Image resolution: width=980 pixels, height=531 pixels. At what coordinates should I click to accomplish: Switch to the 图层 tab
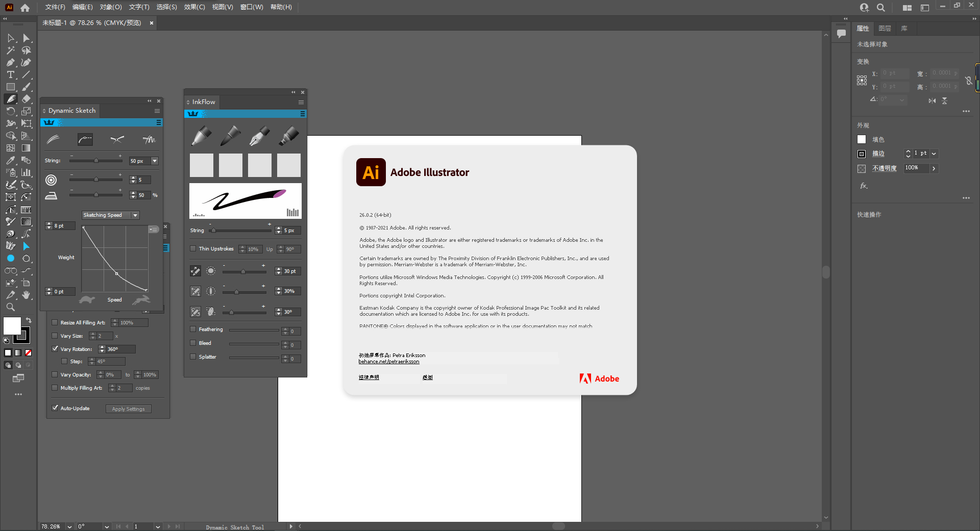(885, 29)
